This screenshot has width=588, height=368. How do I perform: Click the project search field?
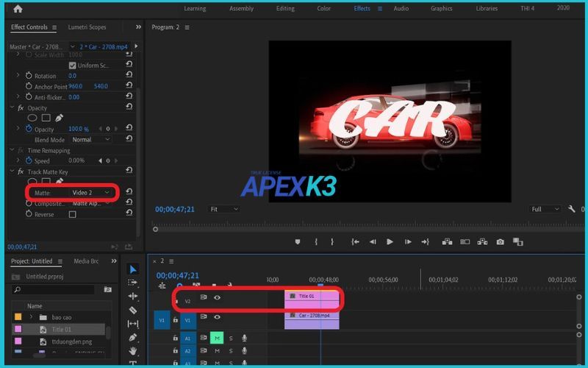(53, 289)
